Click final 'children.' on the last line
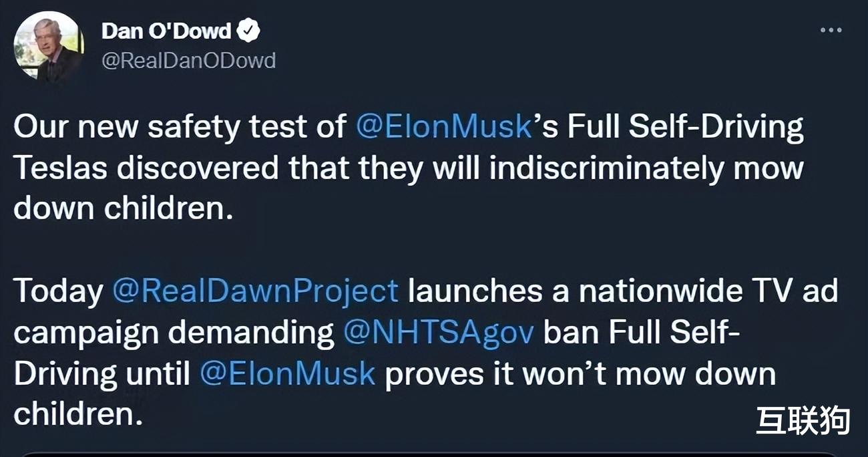This screenshot has width=868, height=457. pos(79,414)
